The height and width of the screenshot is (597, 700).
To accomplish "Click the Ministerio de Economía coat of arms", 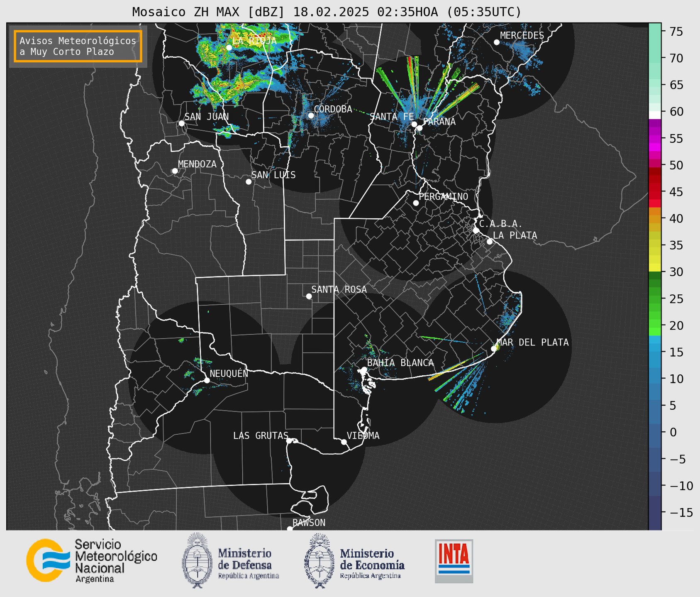I will [x=320, y=560].
